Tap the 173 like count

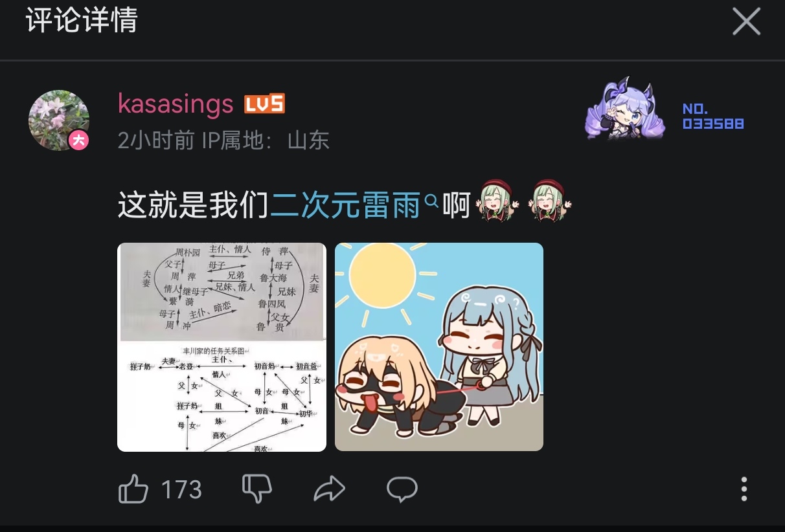[181, 490]
